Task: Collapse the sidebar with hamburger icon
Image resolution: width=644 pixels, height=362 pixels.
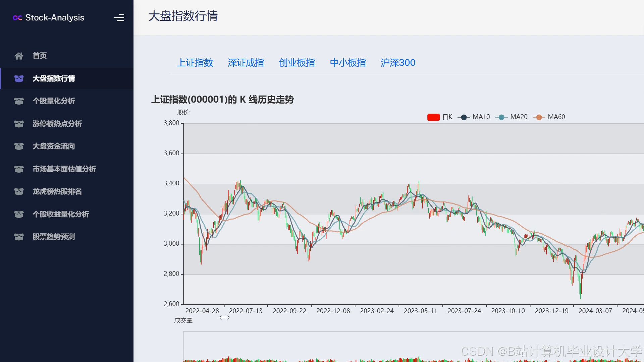Action: click(x=119, y=17)
